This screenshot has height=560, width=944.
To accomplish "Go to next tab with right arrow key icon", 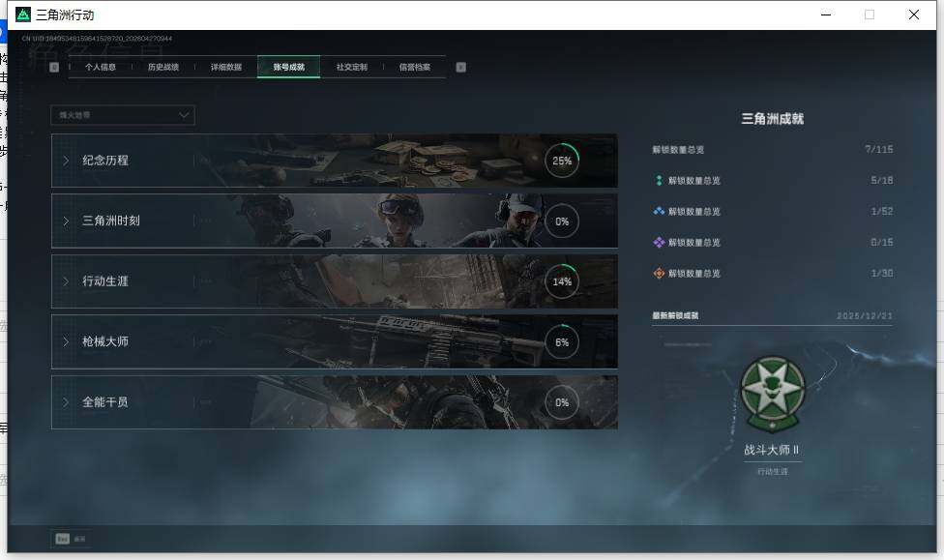I will coord(460,67).
